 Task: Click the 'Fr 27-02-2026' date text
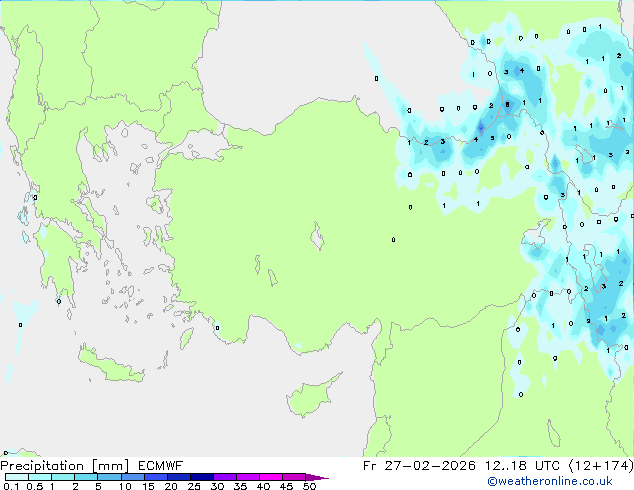tap(419, 466)
